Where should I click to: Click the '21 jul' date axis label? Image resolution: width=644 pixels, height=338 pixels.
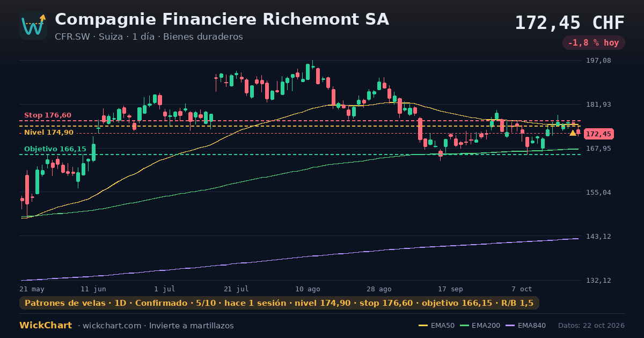(236, 289)
